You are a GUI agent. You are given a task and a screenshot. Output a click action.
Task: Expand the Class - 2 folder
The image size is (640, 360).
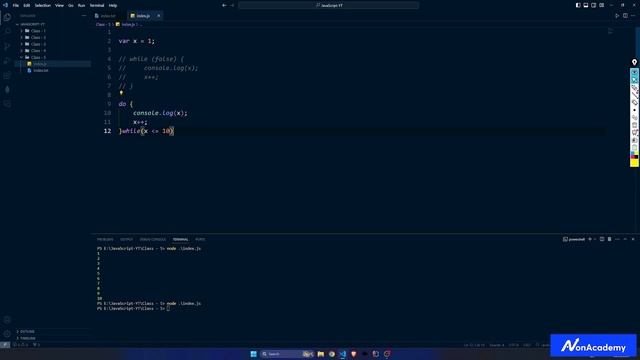tap(38, 38)
